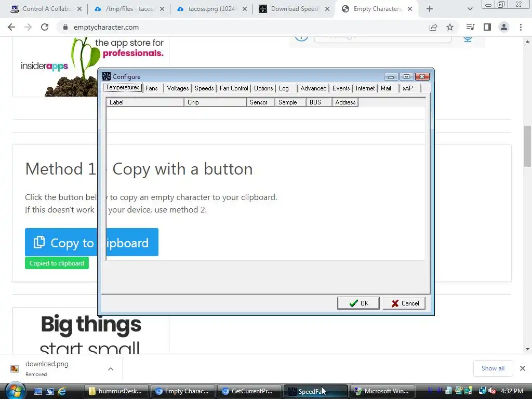The width and height of the screenshot is (532, 399).
Task: Toggle Chrome side panel icon
Action: click(x=487, y=27)
